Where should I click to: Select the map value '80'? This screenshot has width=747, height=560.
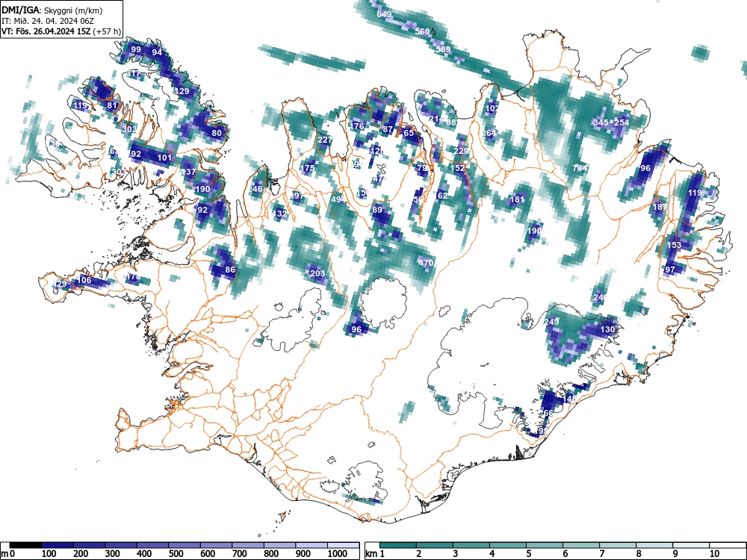pyautogui.click(x=217, y=134)
